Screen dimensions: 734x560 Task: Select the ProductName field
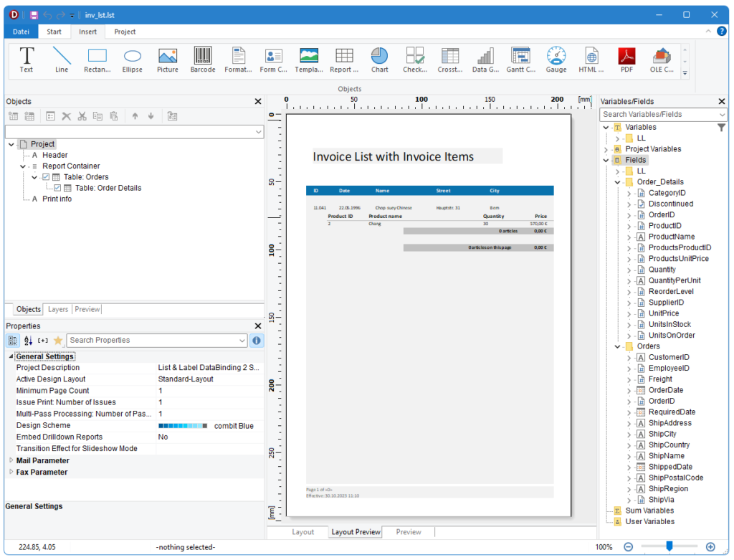pos(671,237)
